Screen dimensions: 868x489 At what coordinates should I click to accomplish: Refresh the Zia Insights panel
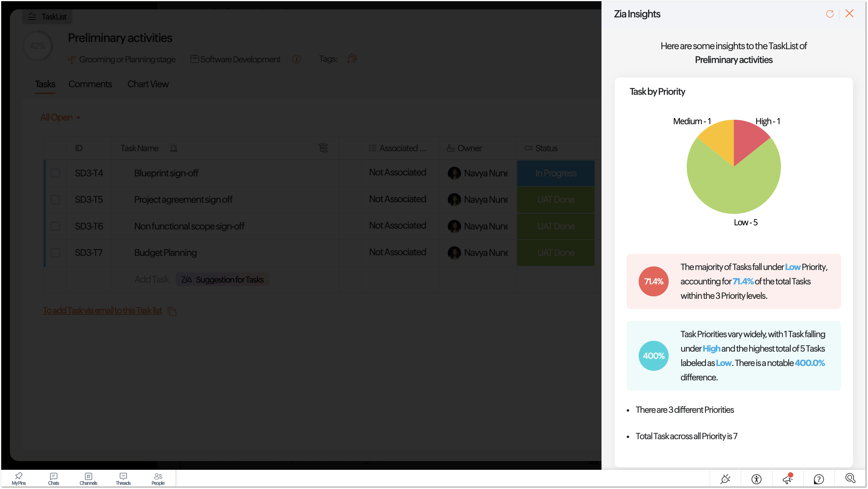[x=830, y=14]
